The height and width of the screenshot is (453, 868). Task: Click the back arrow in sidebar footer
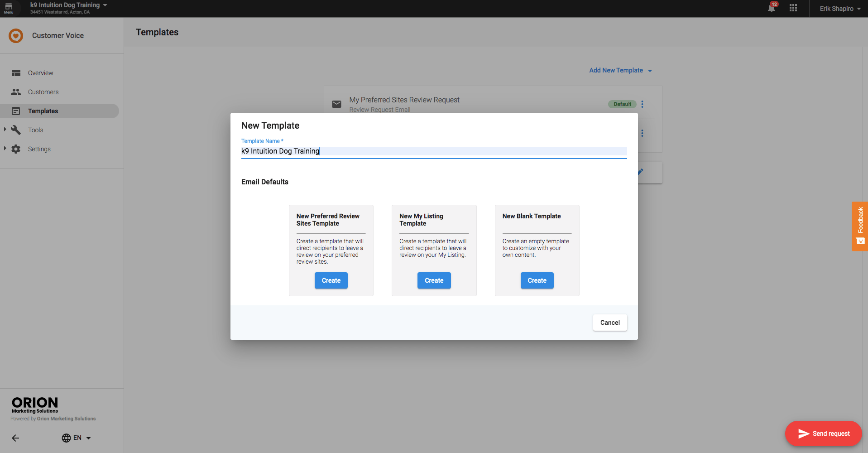(x=15, y=438)
